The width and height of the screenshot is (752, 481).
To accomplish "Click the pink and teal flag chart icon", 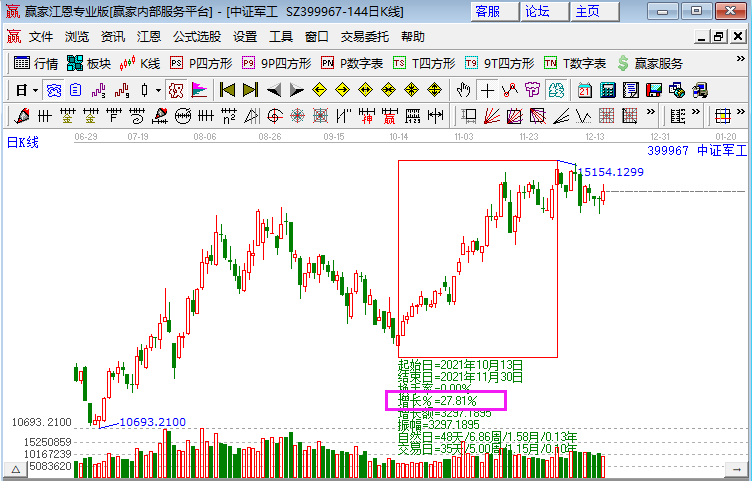I will coord(199,90).
